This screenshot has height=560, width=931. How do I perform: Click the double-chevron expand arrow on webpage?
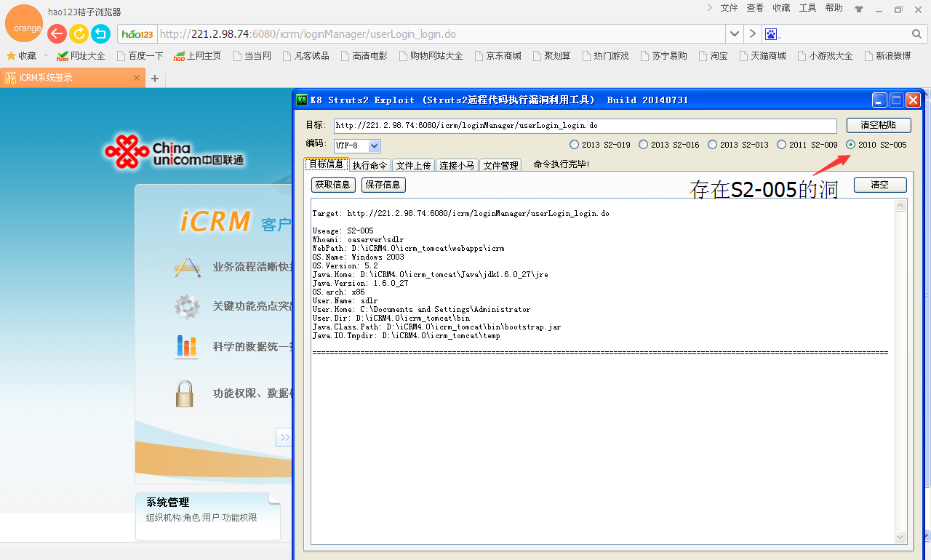284,437
